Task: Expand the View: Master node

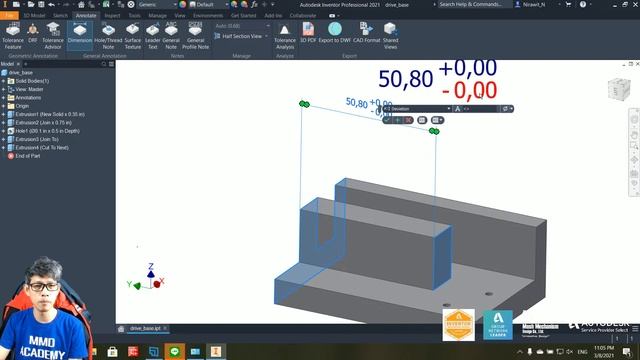Action: [x=4, y=89]
